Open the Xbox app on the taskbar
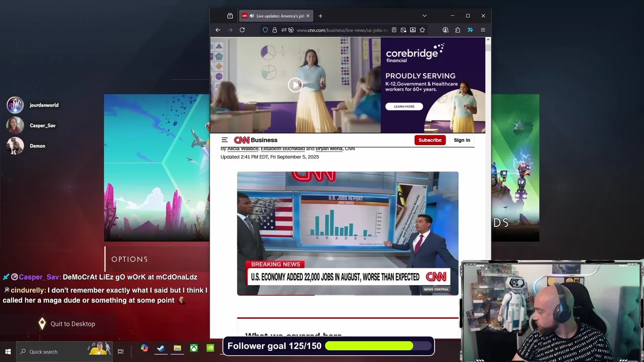 click(194, 348)
